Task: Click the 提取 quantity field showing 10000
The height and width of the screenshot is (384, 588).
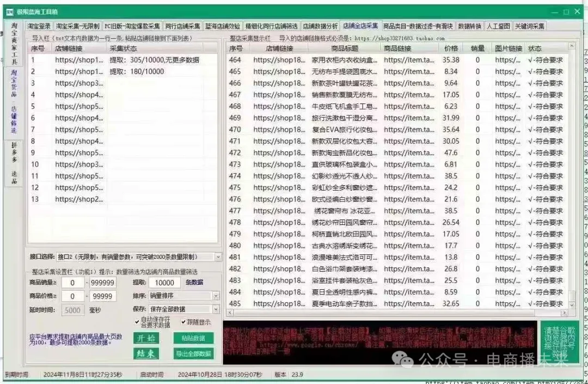Action: tap(164, 283)
